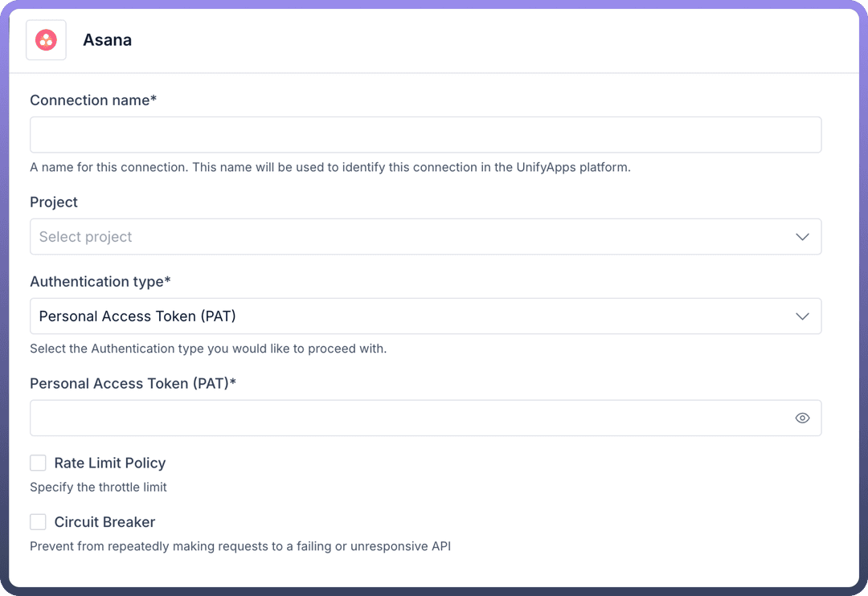Click the selected "Personal Access Token (PAT)" dropdown value
This screenshot has height=596, width=868.
click(137, 316)
